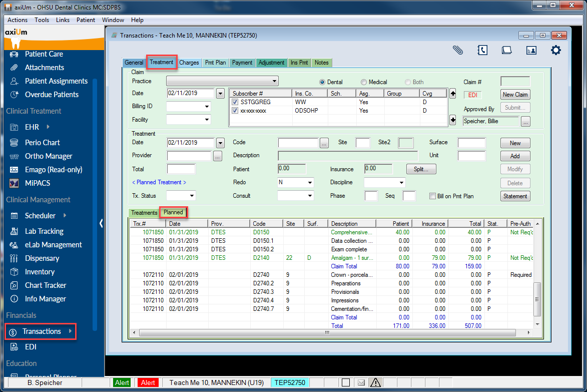Click the phone contact icon in Transactions window

(482, 50)
